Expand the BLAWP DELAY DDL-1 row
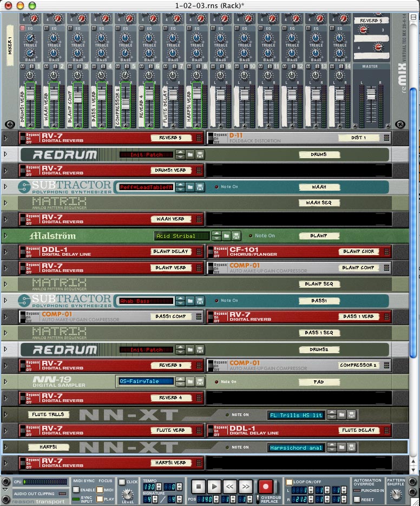Image resolution: width=420 pixels, height=506 pixels. pos(5,252)
